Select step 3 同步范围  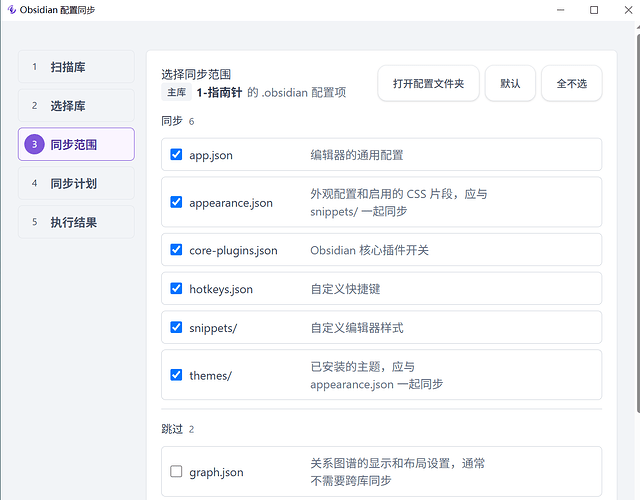coord(76,144)
